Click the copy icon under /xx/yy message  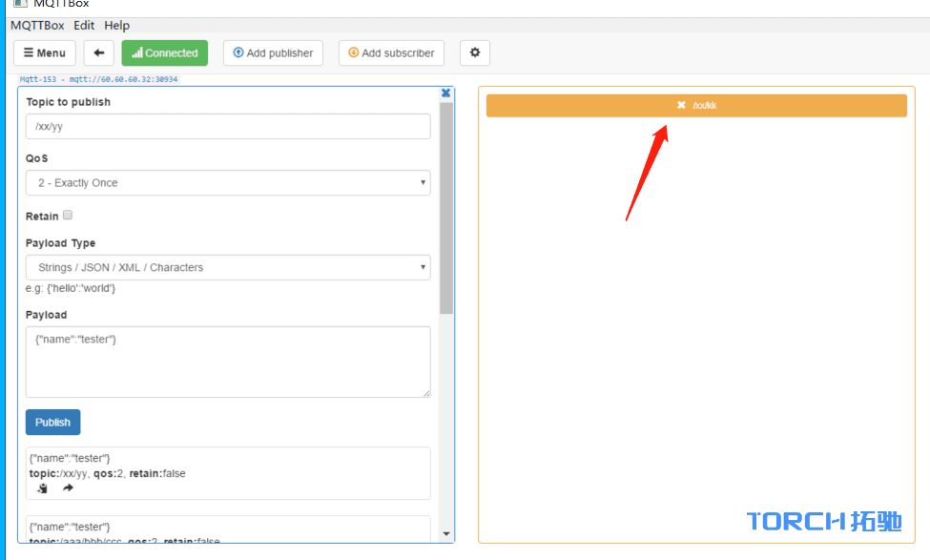tap(43, 488)
